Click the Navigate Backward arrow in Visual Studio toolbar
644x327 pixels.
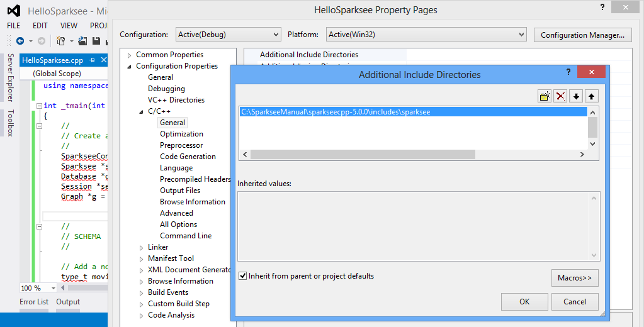coord(20,41)
